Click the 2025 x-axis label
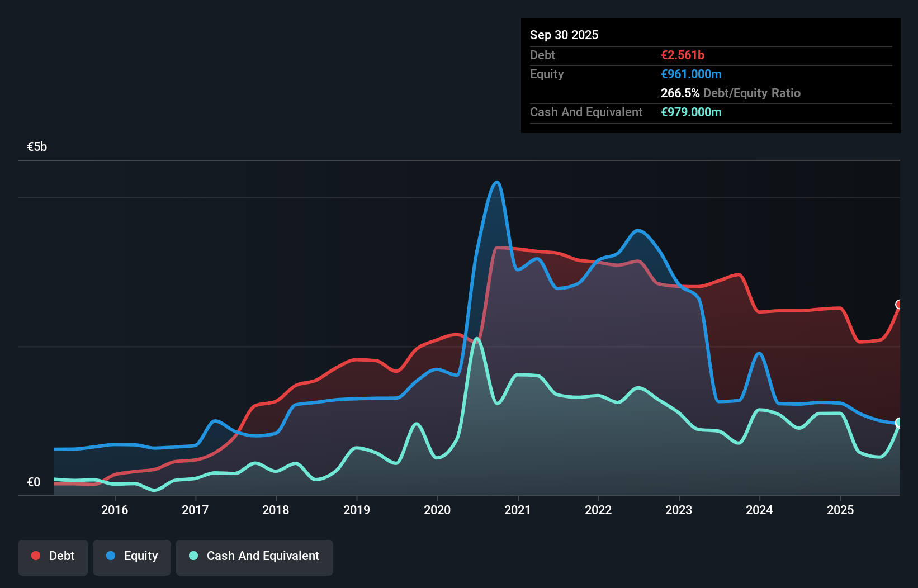The height and width of the screenshot is (588, 918). click(840, 510)
